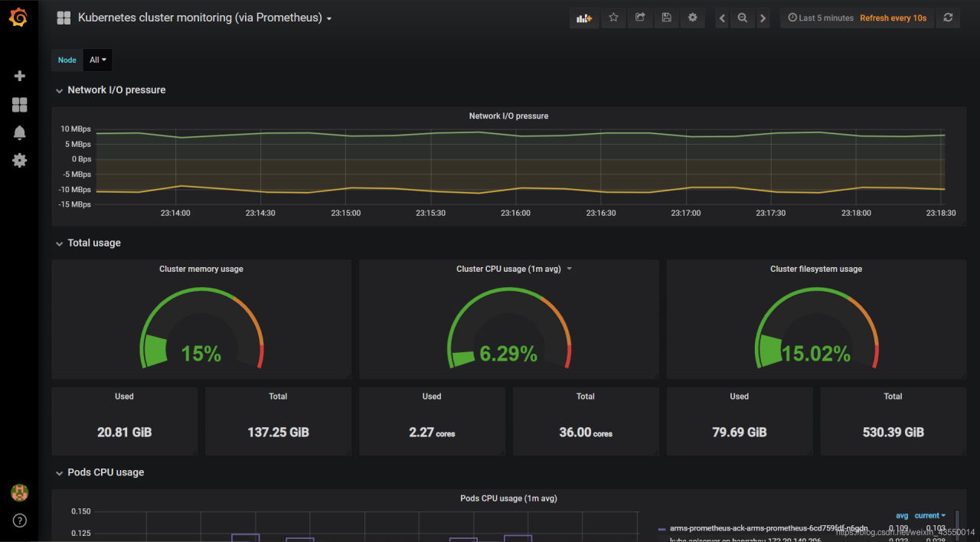Shift time range backward with left arrow
This screenshot has width=980, height=542.
pos(722,18)
